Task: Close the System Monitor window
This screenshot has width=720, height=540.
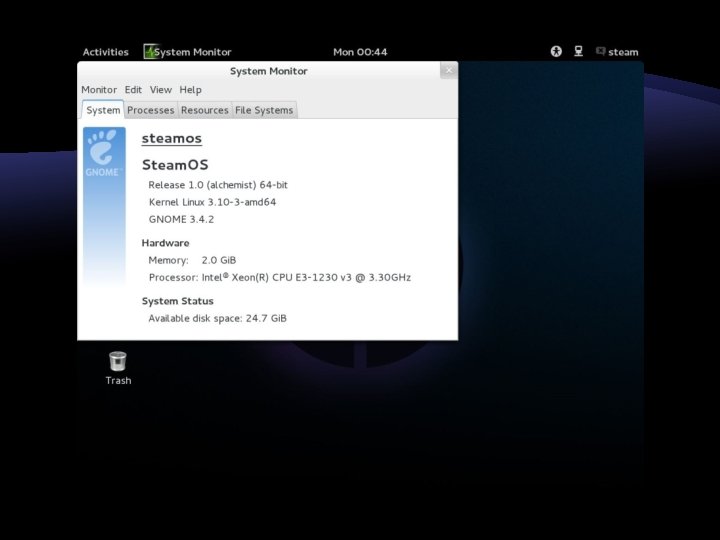Action: [449, 70]
